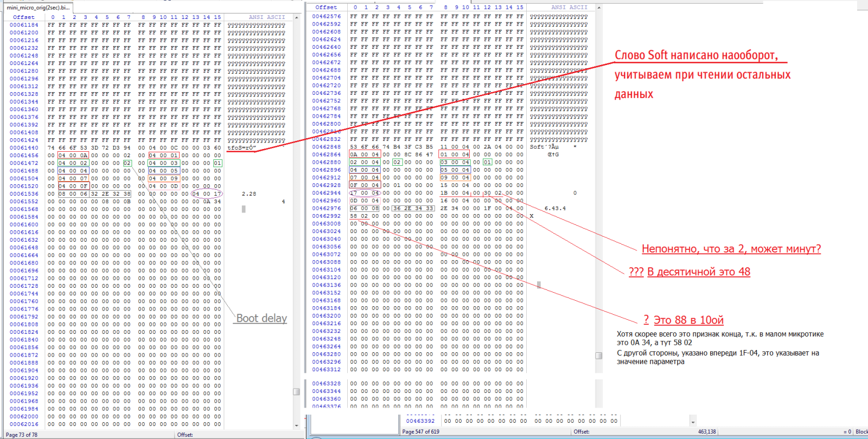Click hex byte 53 in row 00462848
This screenshot has width=868, height=439.
[x=354, y=147]
